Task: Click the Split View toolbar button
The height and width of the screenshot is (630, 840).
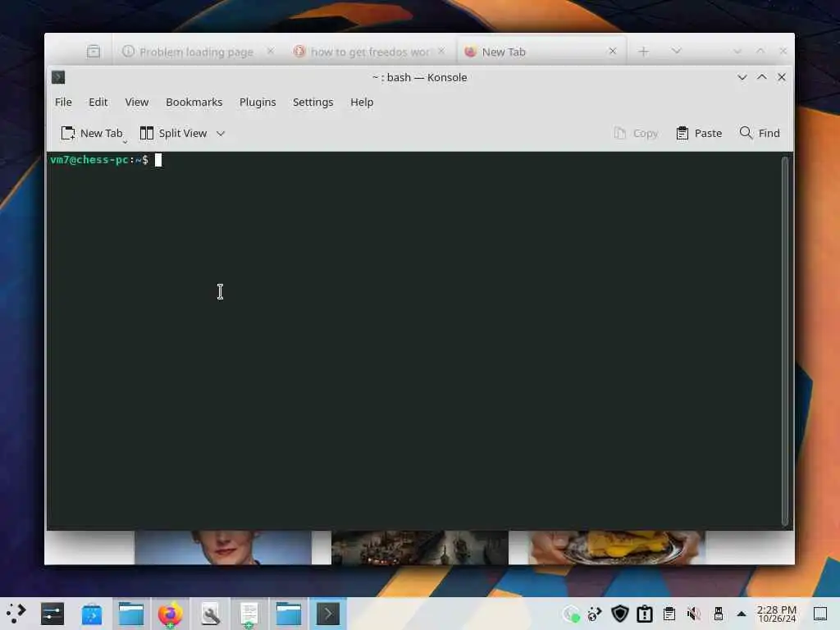Action: [x=174, y=133]
